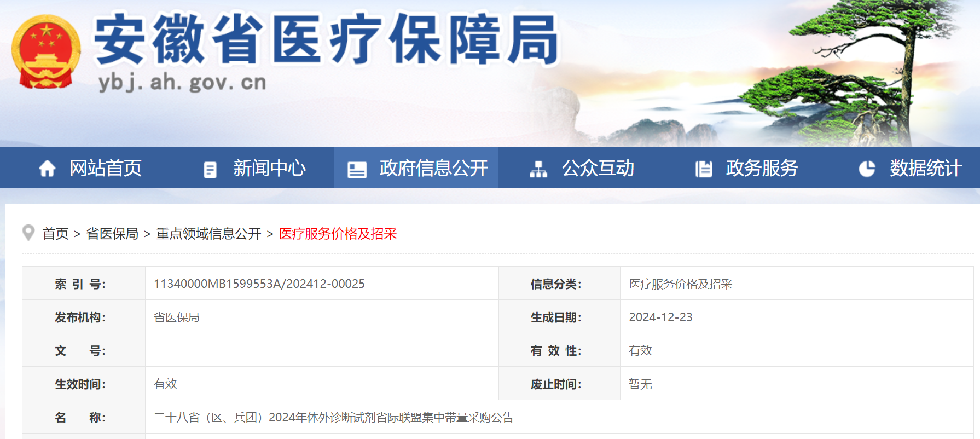Open 数据统计 from the navigation bar

925,168
